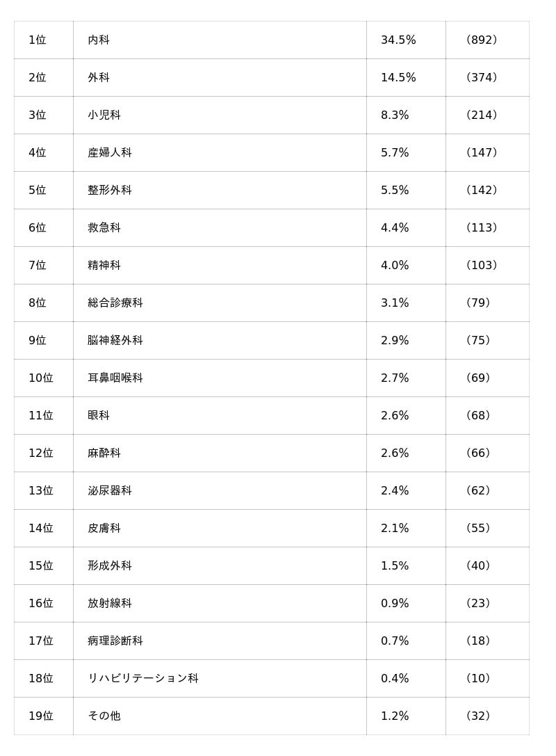Image resolution: width=556 pixels, height=756 pixels.
Task: Click the リハビリテーション科 cell
Action: click(x=143, y=679)
